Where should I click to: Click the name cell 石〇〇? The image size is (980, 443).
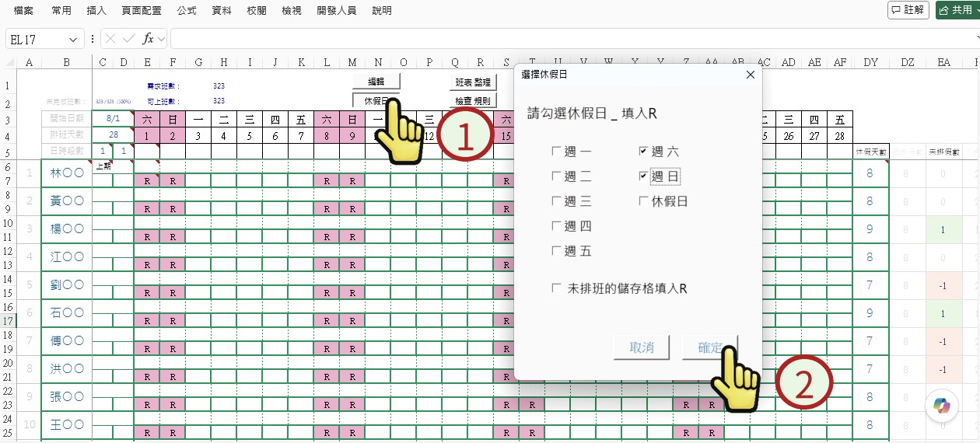pyautogui.click(x=66, y=312)
